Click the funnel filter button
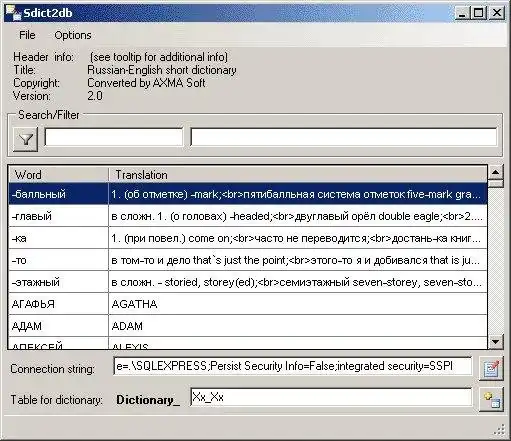 point(25,139)
